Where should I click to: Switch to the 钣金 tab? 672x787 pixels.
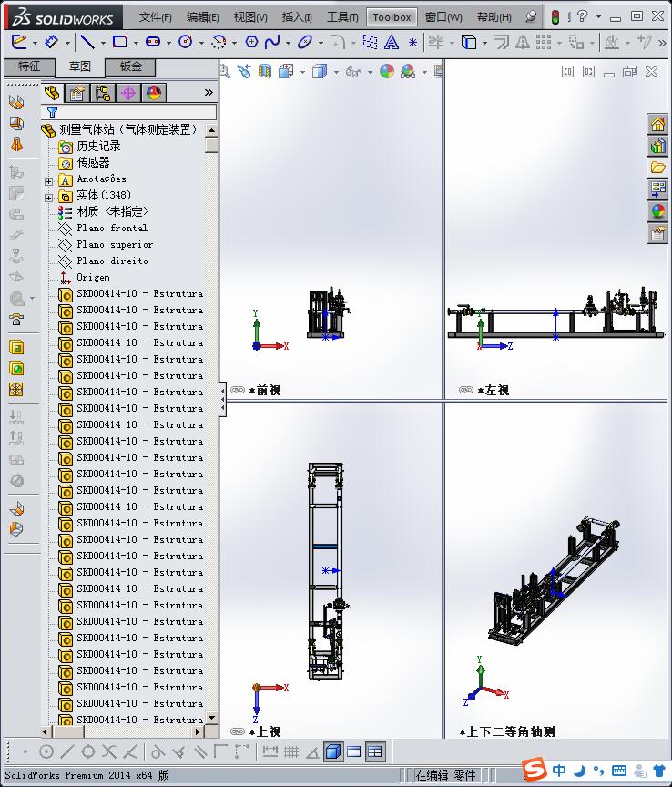pyautogui.click(x=130, y=66)
